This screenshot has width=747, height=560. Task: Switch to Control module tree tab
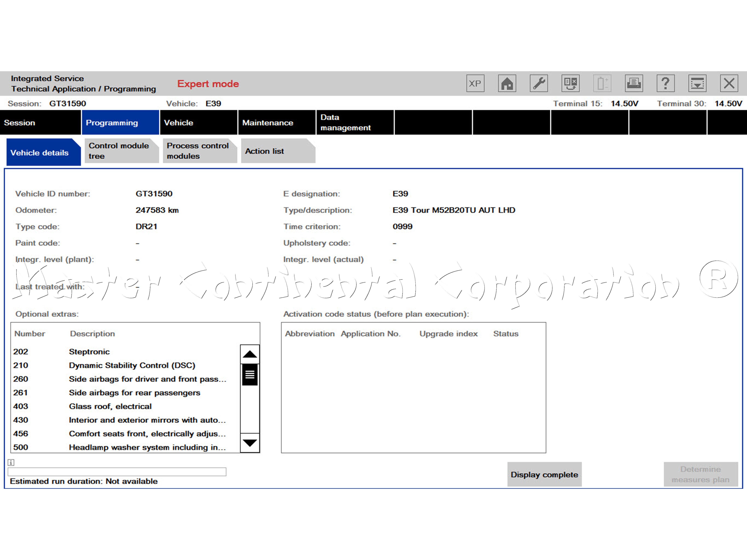pyautogui.click(x=121, y=151)
